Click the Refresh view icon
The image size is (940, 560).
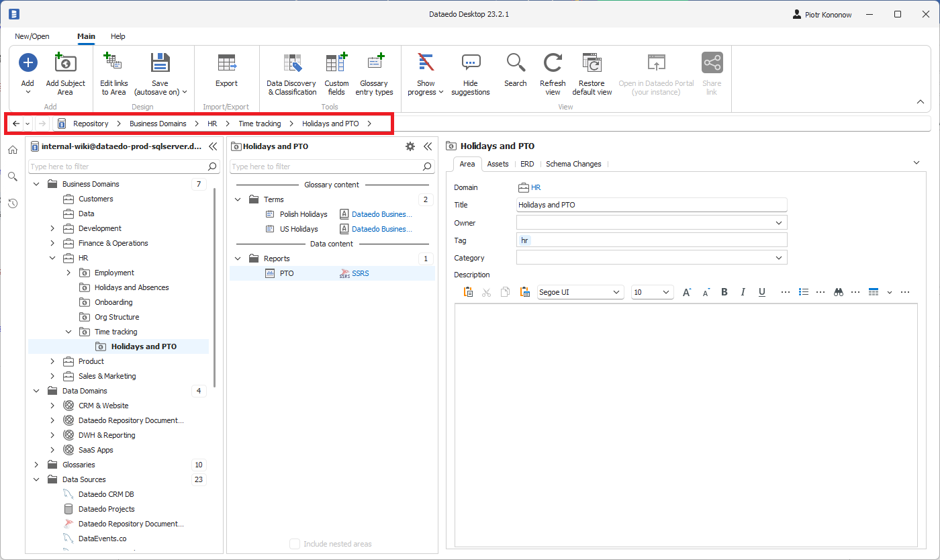coord(553,63)
